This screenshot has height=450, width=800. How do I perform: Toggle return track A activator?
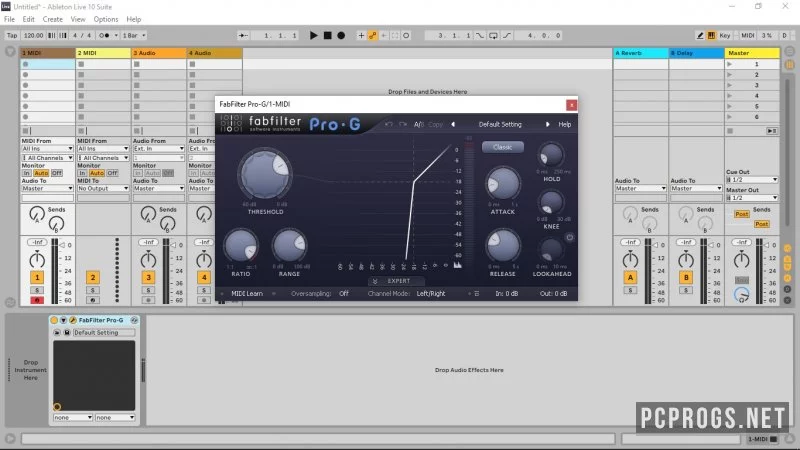tap(630, 278)
